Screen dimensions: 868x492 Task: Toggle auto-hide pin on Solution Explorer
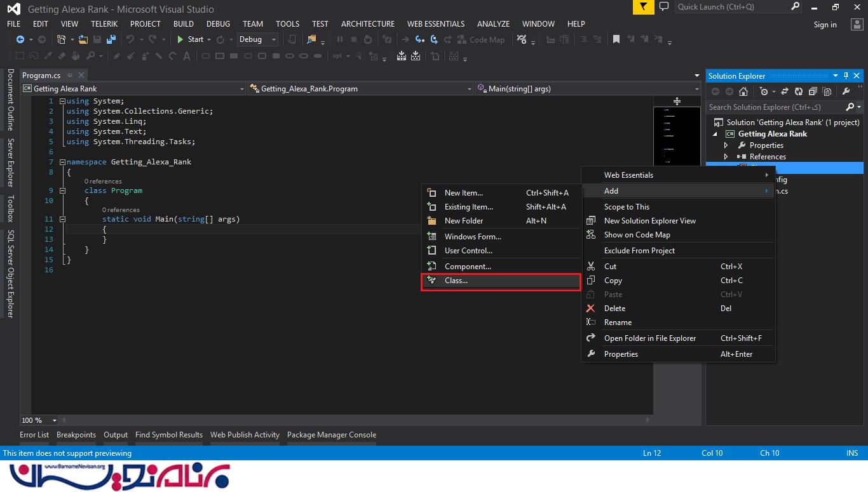[x=846, y=76]
